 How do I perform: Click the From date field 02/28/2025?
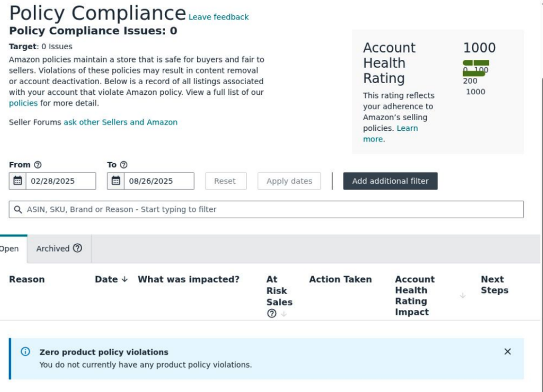60,181
